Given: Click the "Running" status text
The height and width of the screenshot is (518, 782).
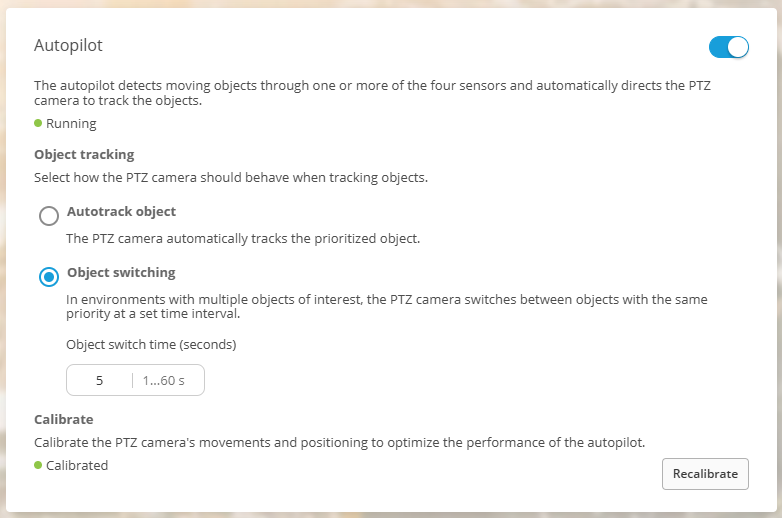Looking at the screenshot, I should click(71, 124).
